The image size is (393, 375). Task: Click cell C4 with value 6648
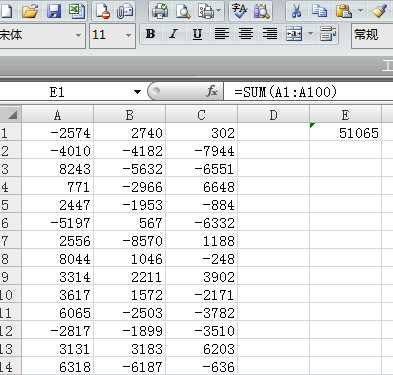point(202,187)
